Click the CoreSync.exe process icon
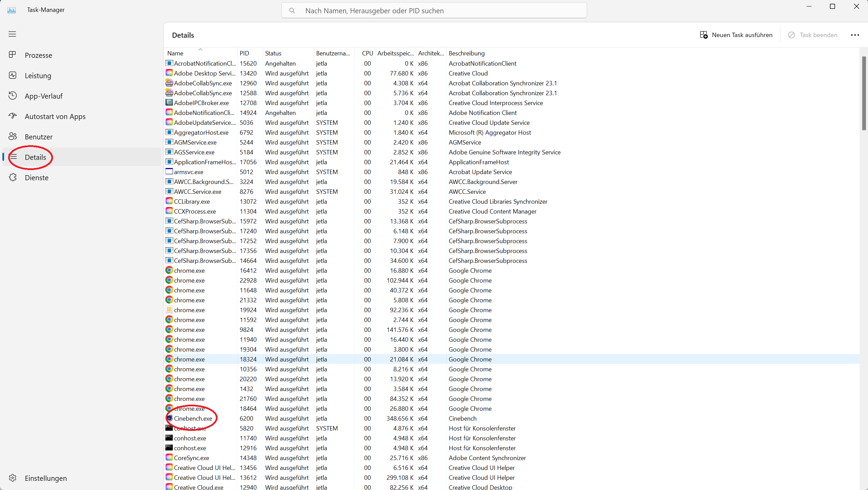Viewport: 868px width, 490px height. point(169,457)
